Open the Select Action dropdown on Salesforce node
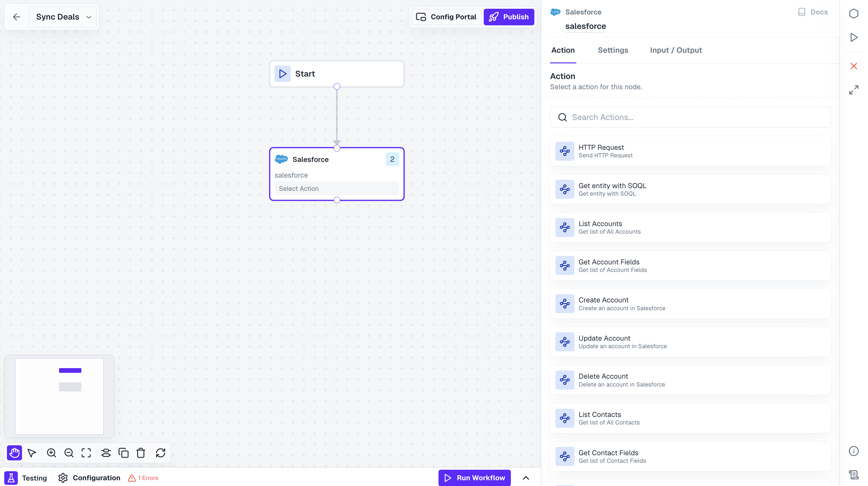868x486 pixels. (336, 188)
